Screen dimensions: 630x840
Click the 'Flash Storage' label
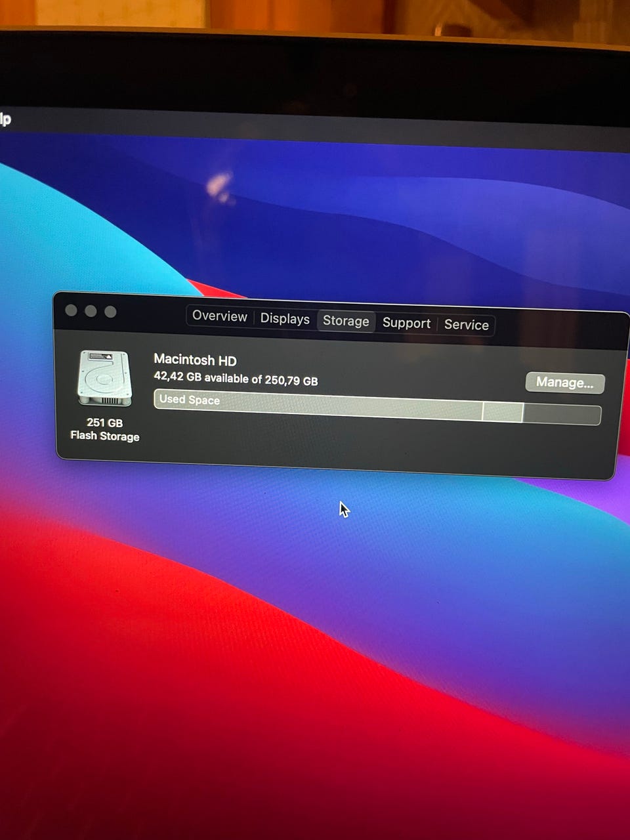coord(105,436)
